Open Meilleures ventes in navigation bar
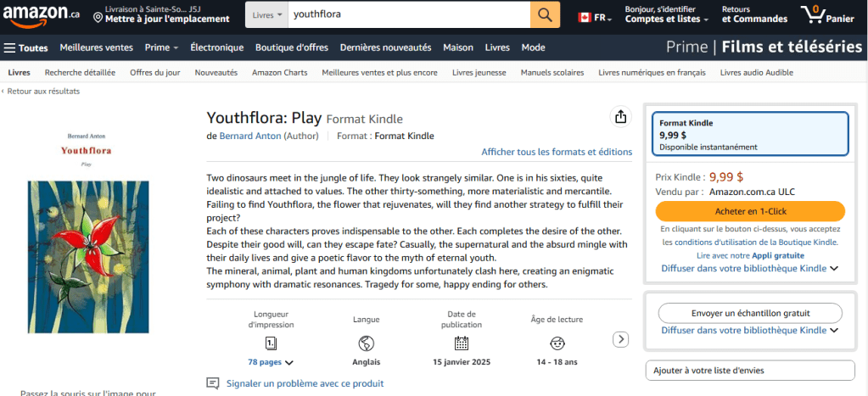This screenshot has width=868, height=396. tap(96, 47)
